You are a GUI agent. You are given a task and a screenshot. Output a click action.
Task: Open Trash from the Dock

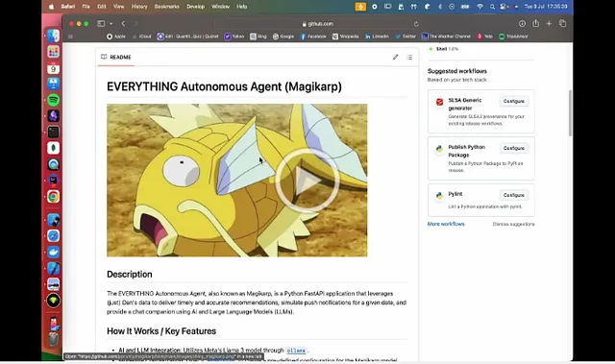click(54, 339)
